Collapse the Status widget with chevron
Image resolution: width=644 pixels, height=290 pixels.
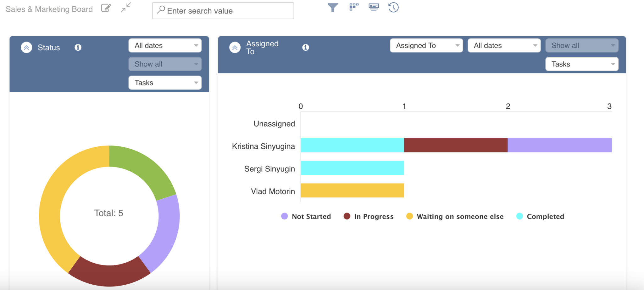pyautogui.click(x=27, y=47)
